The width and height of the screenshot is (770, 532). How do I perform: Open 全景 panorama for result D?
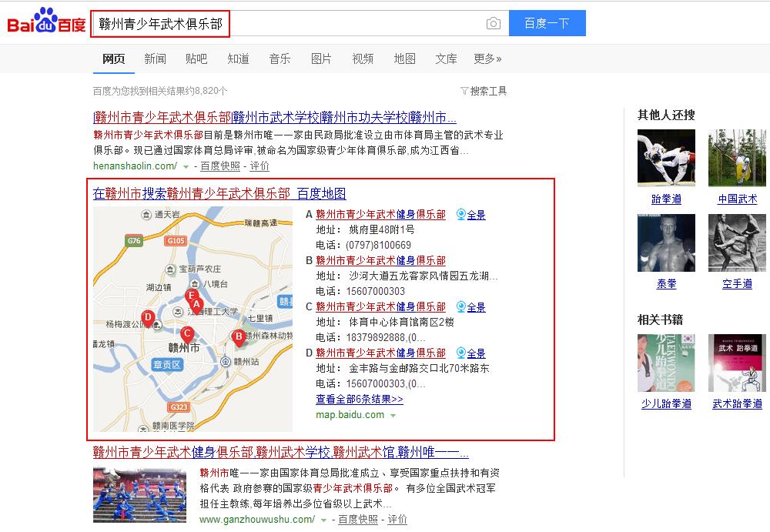pos(471,353)
